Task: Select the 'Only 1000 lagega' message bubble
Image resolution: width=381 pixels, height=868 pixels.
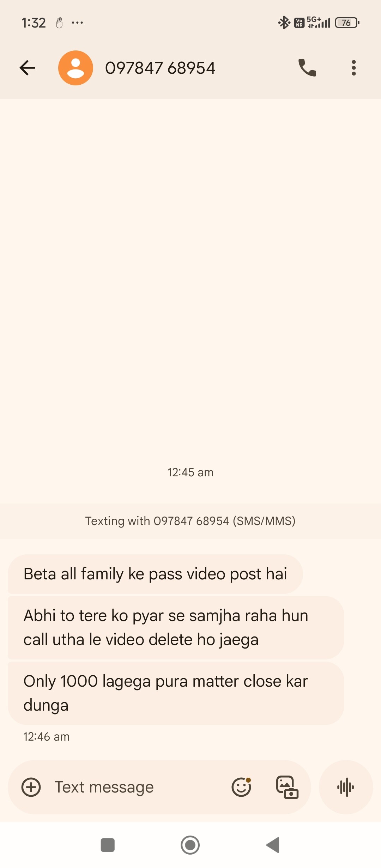Action: click(176, 693)
